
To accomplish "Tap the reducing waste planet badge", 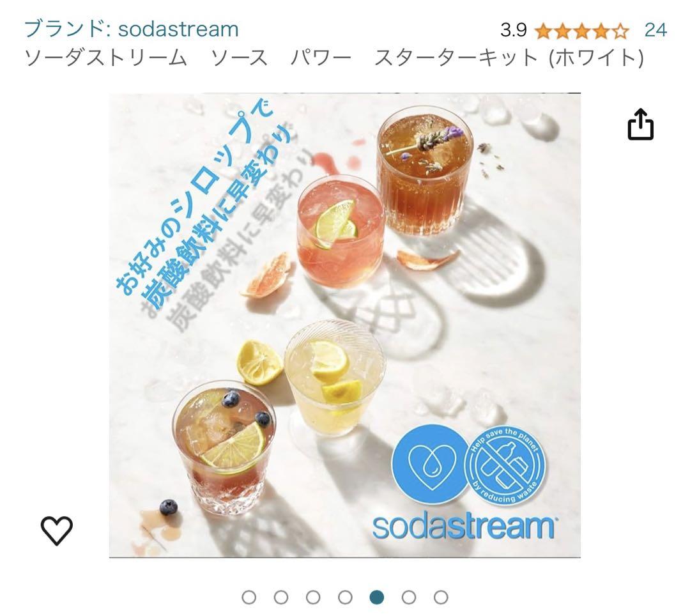I will (506, 465).
